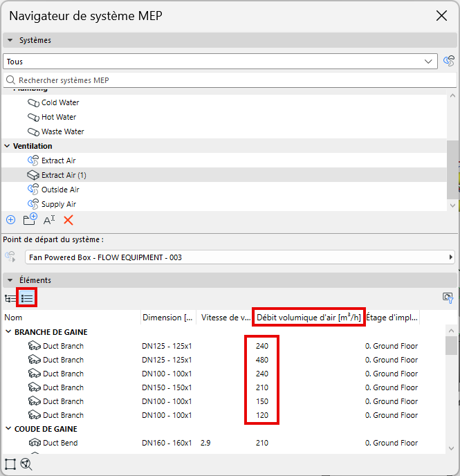Collapse the Systèmes section

pyautogui.click(x=10, y=40)
